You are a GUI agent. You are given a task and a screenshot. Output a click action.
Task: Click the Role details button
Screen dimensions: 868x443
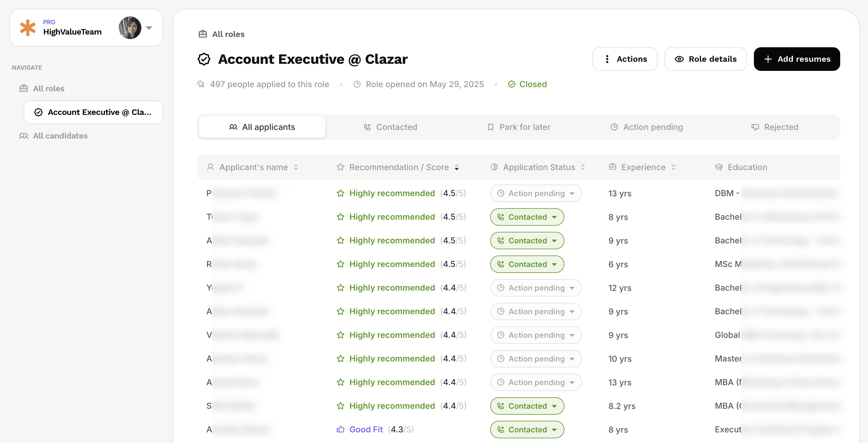pyautogui.click(x=705, y=59)
